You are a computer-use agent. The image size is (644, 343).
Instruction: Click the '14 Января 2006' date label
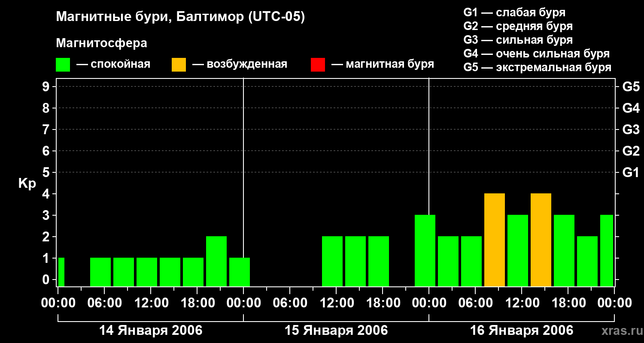coord(151,331)
